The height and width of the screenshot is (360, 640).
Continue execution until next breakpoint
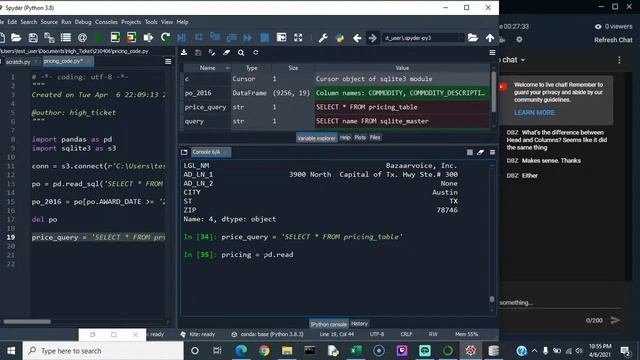(x=247, y=38)
